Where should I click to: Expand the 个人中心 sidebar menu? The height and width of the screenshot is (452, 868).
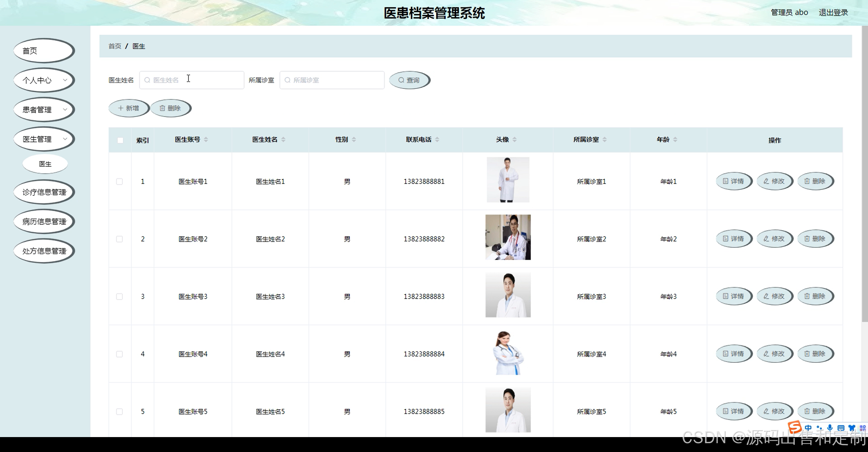tap(43, 80)
